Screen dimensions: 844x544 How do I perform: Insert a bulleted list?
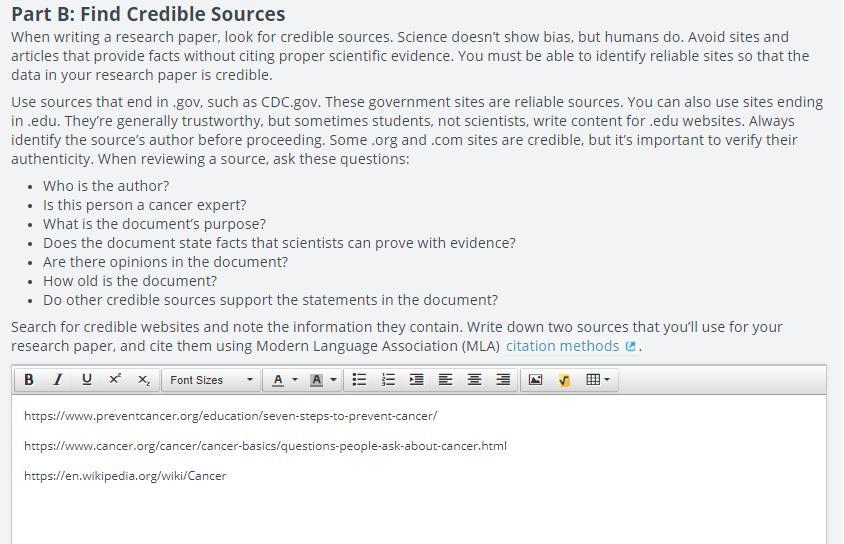(360, 380)
